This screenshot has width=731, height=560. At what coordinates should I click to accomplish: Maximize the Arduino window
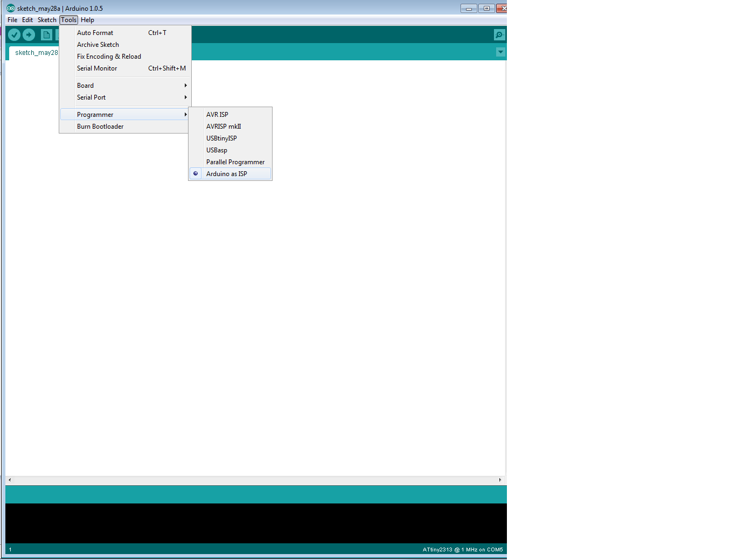(486, 8)
